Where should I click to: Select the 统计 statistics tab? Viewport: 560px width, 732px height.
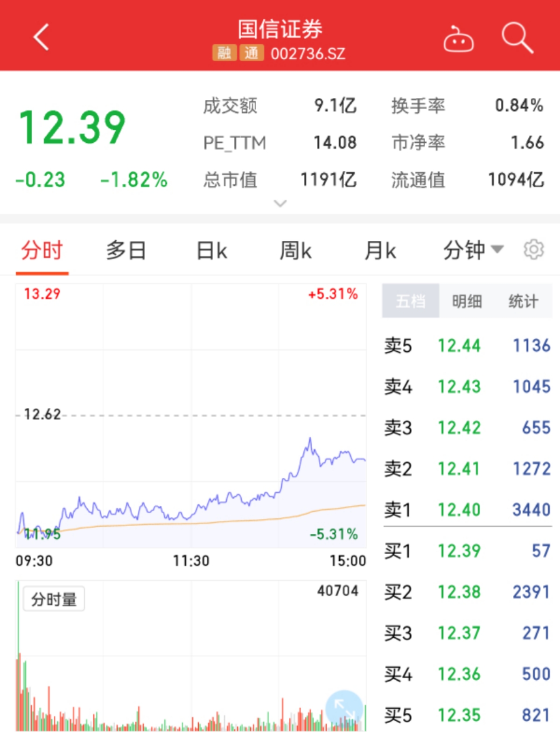click(523, 301)
